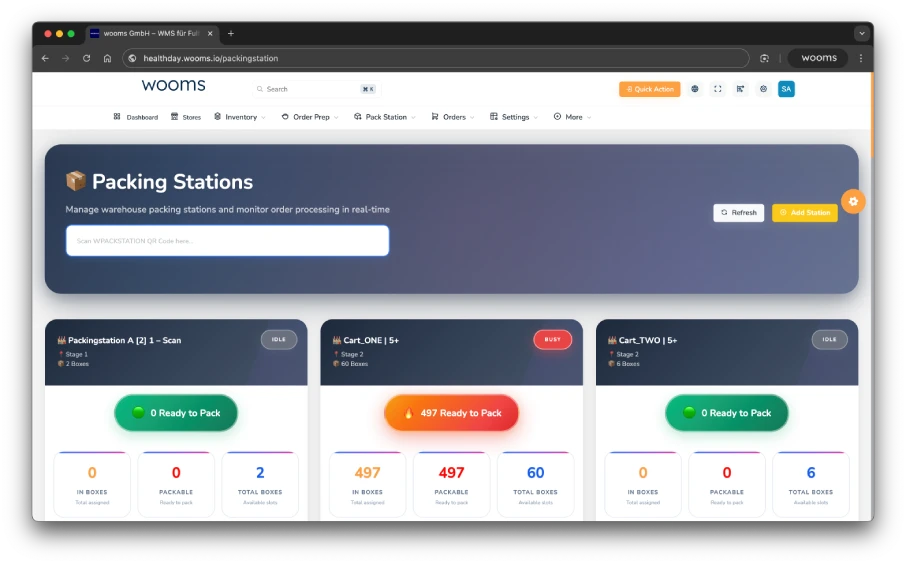Click the 497 Ready to Pack button
Image resolution: width=906 pixels, height=564 pixels.
click(452, 413)
